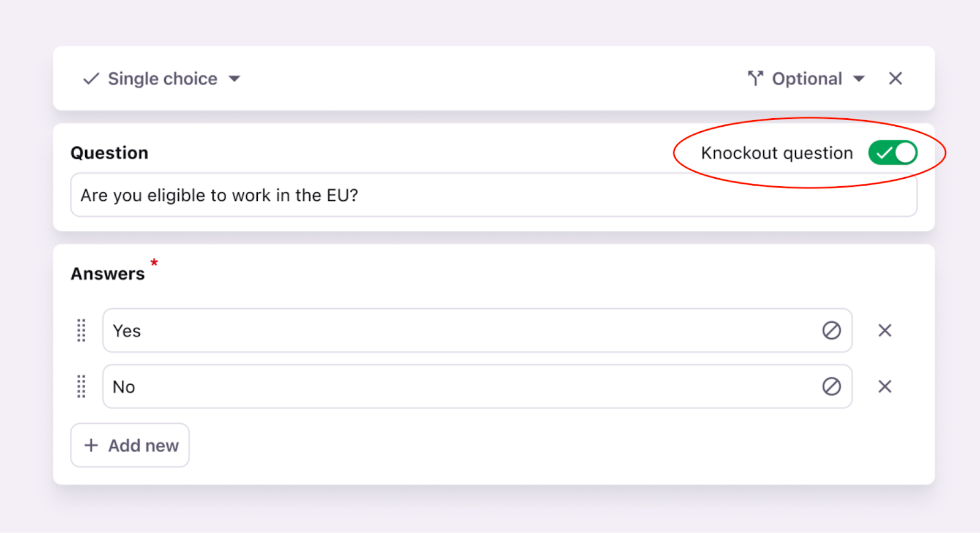Mark Yes as the knockout answer
The height and width of the screenshot is (533, 980).
(x=831, y=331)
